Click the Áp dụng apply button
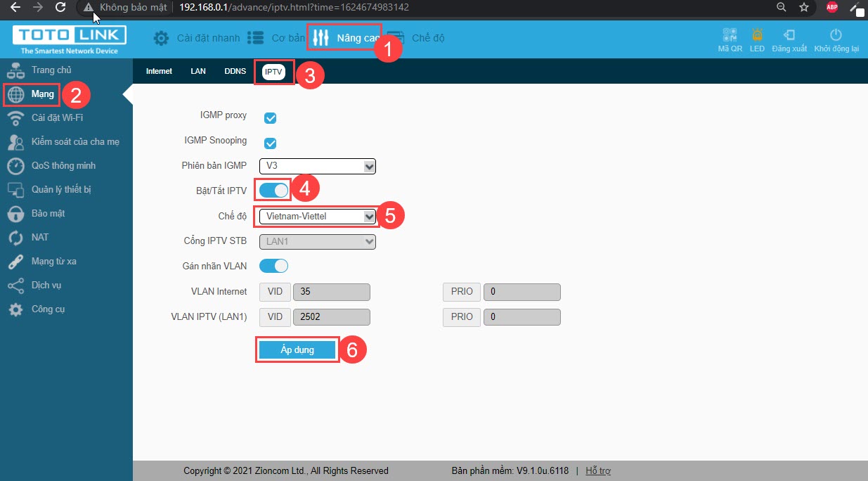The height and width of the screenshot is (481, 868). [297, 349]
